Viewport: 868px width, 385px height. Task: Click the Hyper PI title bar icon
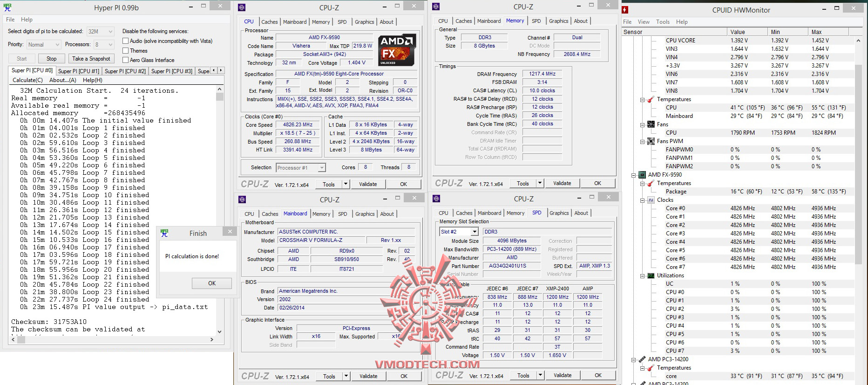tap(7, 7)
